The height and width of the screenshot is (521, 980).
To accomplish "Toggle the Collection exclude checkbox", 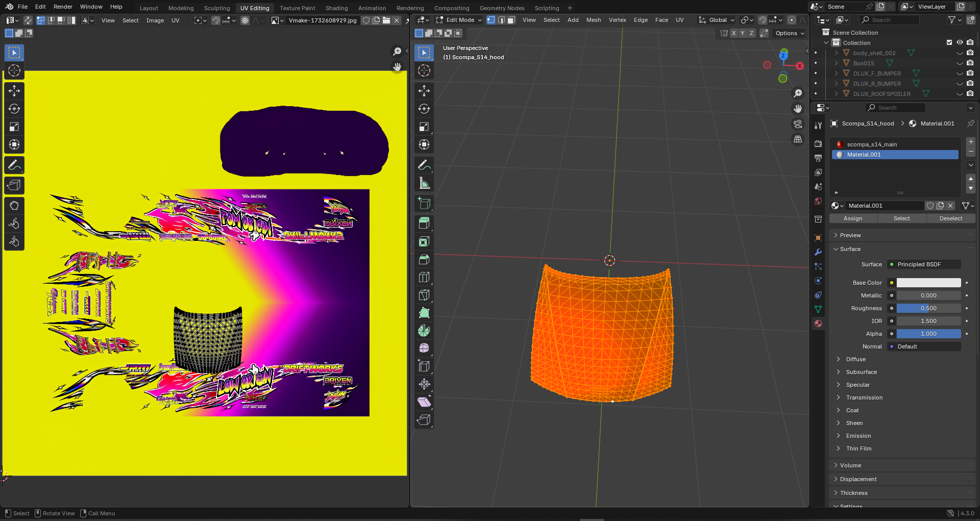I will pos(949,43).
